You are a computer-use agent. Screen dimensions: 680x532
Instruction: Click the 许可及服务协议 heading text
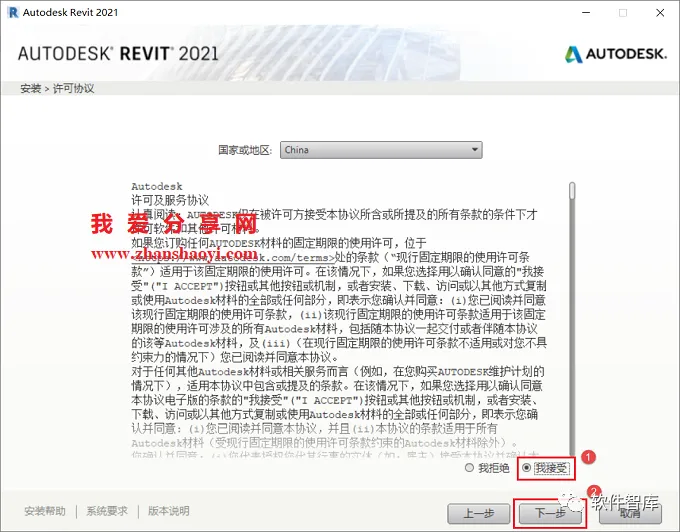coord(170,200)
